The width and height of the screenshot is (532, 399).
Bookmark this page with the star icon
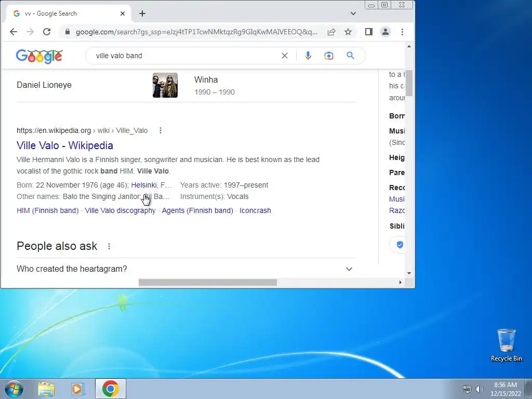click(348, 32)
